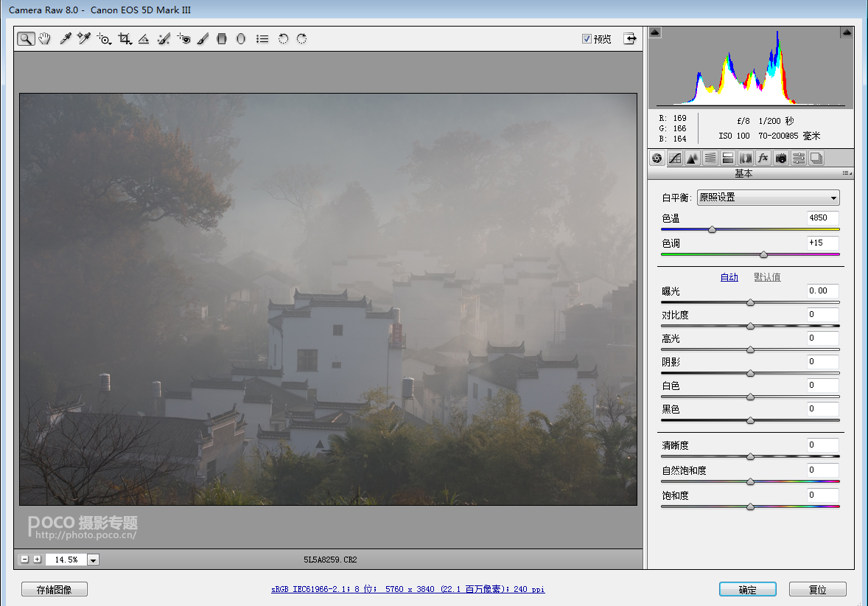
Task: Open the Camera Calibration panel tab
Action: click(x=781, y=159)
